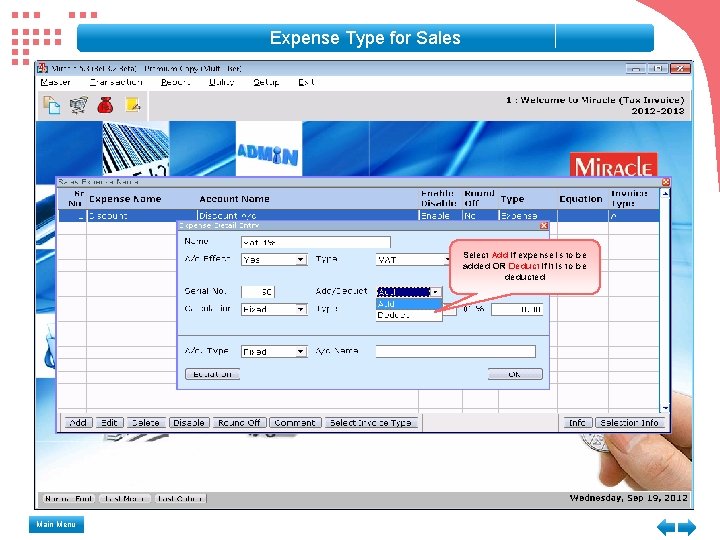The image size is (720, 540).
Task: Click the Disable button
Action: pos(189,423)
